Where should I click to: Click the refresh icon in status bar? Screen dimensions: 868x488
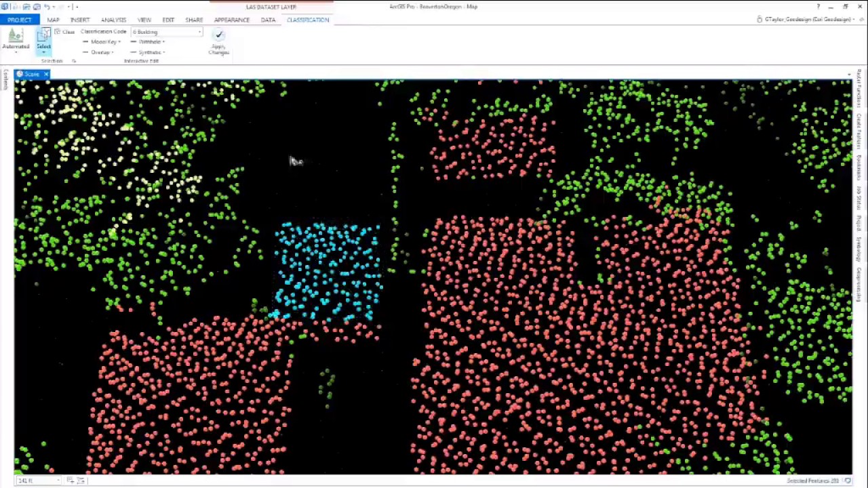pos(848,481)
